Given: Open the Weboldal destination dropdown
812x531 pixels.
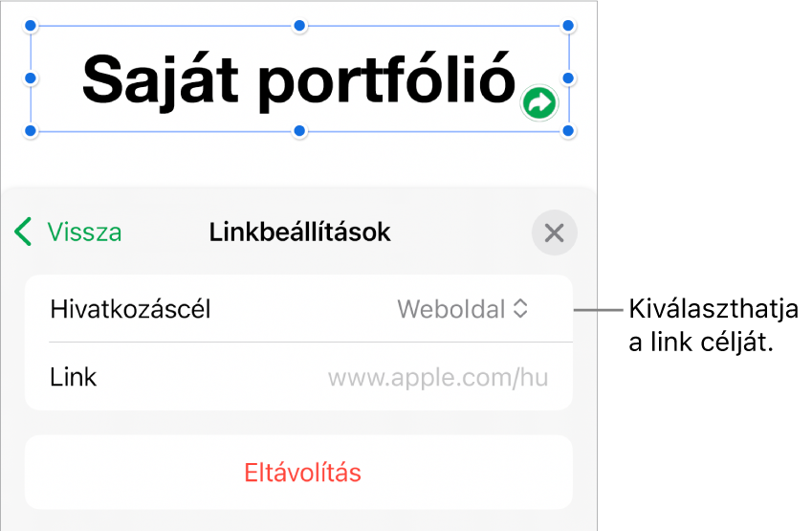Looking at the screenshot, I should click(463, 309).
